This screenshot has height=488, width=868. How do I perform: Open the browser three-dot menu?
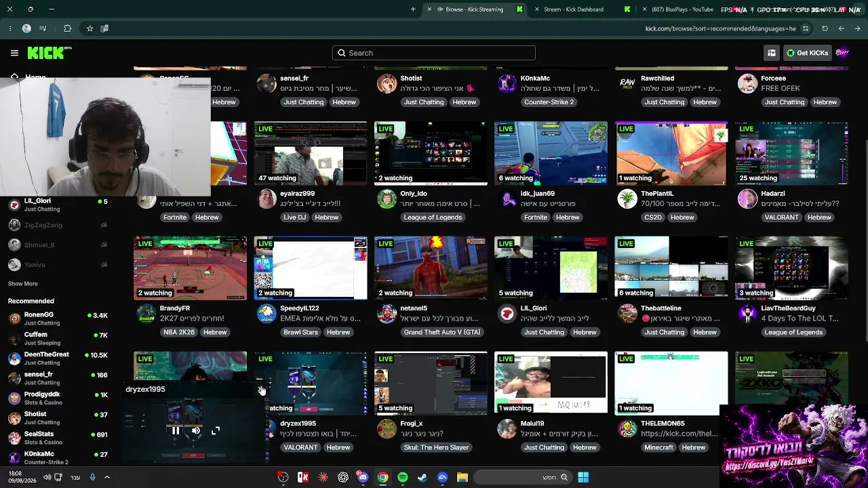point(9,28)
